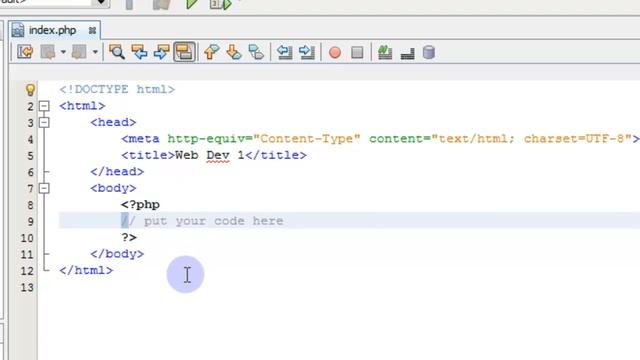Click the closing </html> tag

point(86,270)
